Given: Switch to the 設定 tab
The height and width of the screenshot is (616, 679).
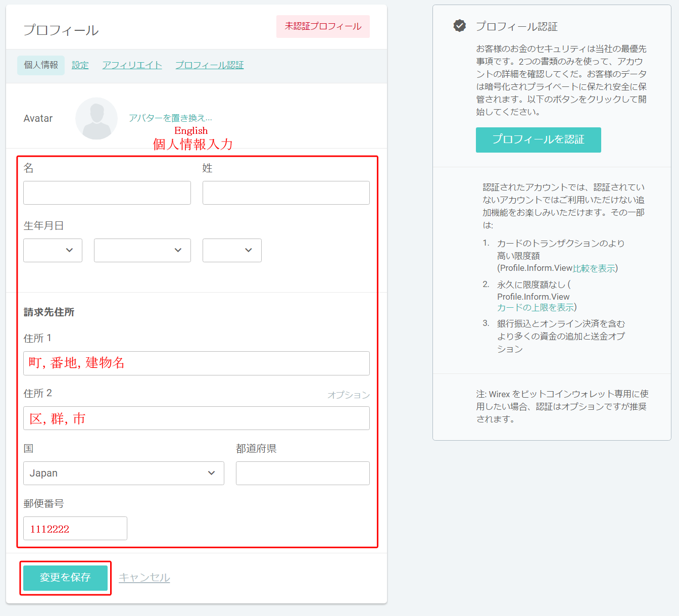Looking at the screenshot, I should (x=80, y=65).
